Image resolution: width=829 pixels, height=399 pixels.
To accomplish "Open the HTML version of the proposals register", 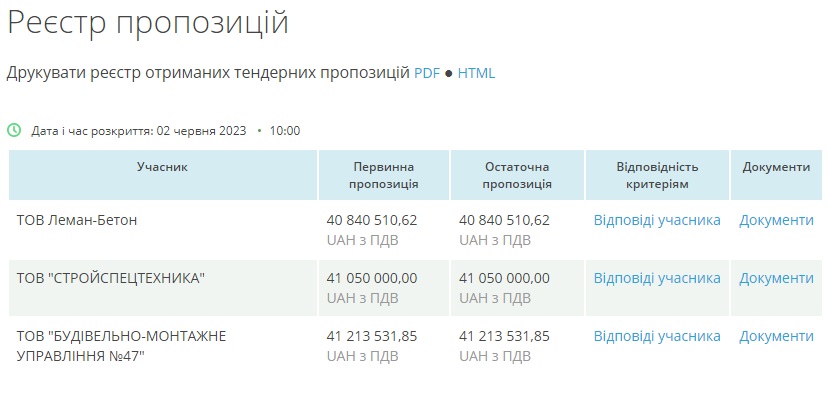I will click(476, 73).
